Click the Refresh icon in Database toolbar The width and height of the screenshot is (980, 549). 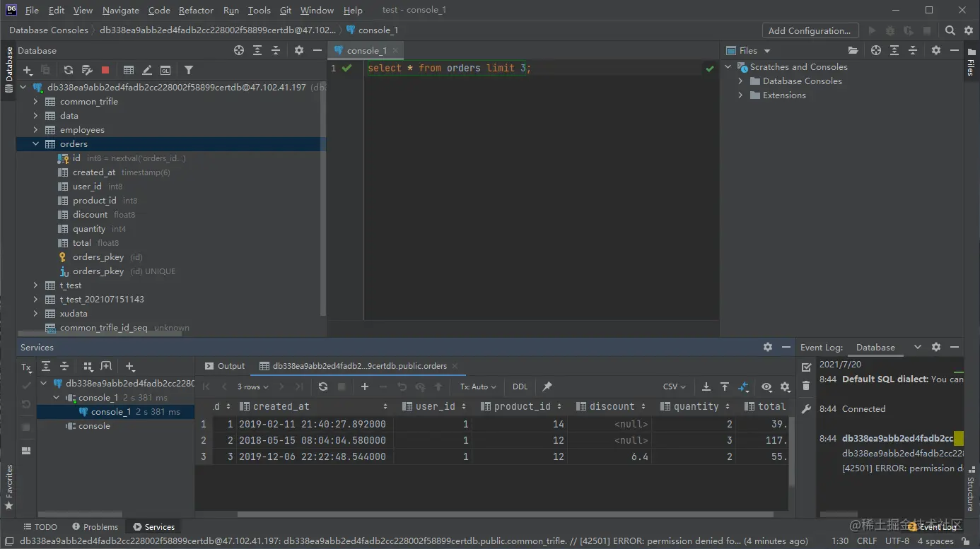tap(69, 70)
